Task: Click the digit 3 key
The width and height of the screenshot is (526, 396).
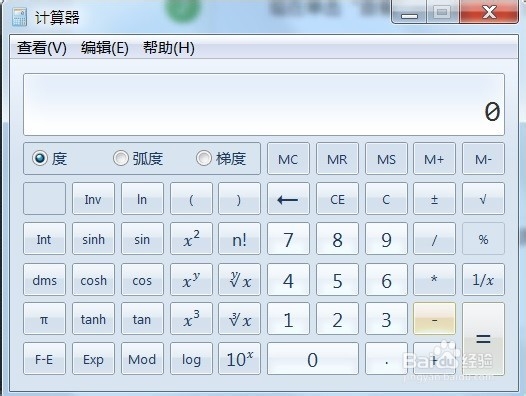Action: click(386, 318)
